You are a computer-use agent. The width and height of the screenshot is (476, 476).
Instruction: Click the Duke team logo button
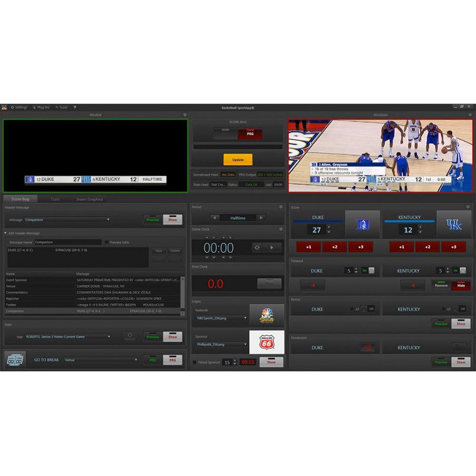[x=362, y=225]
